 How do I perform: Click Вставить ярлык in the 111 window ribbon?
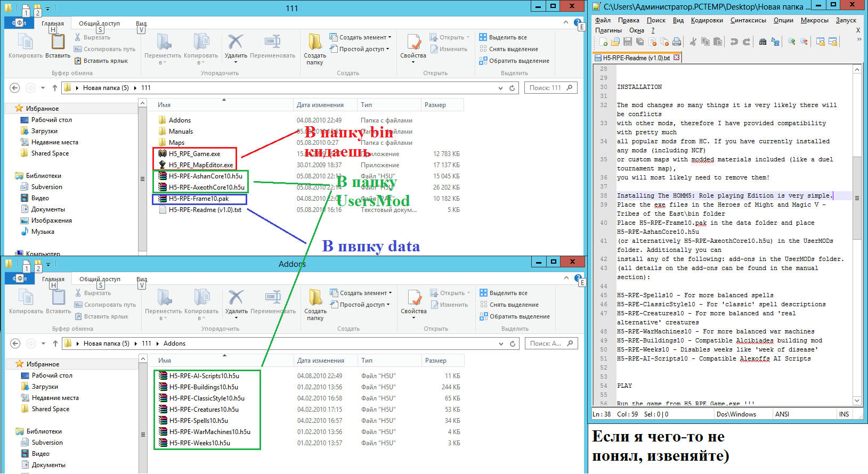pos(106,61)
